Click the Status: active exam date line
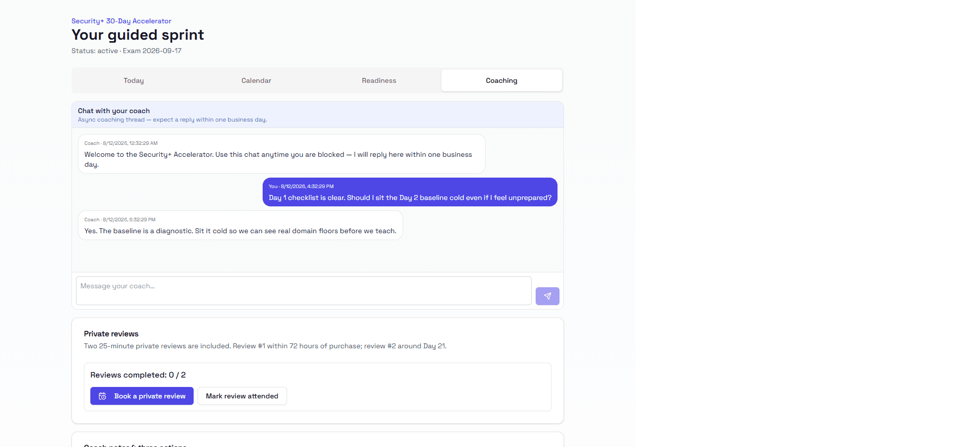This screenshot has height=447, width=980. (x=127, y=51)
